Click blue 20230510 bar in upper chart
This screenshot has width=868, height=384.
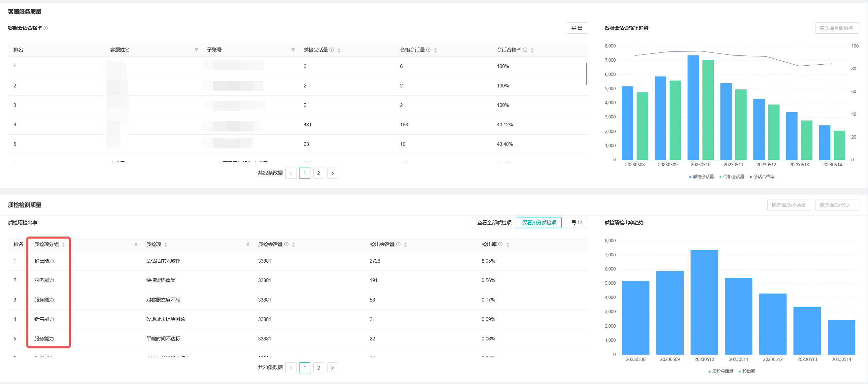(x=693, y=108)
